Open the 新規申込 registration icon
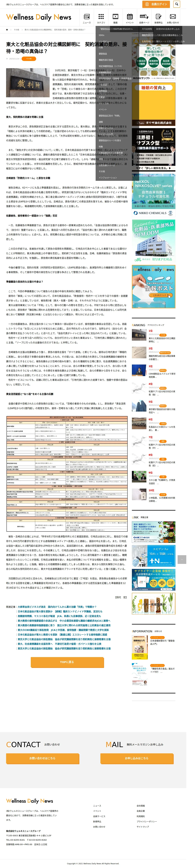 (158, 18)
